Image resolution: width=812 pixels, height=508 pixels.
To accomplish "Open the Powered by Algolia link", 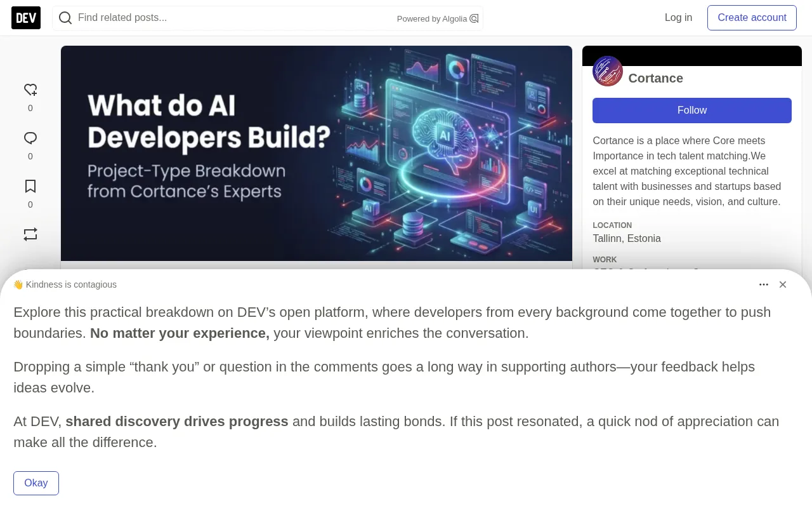I will 438,18.
